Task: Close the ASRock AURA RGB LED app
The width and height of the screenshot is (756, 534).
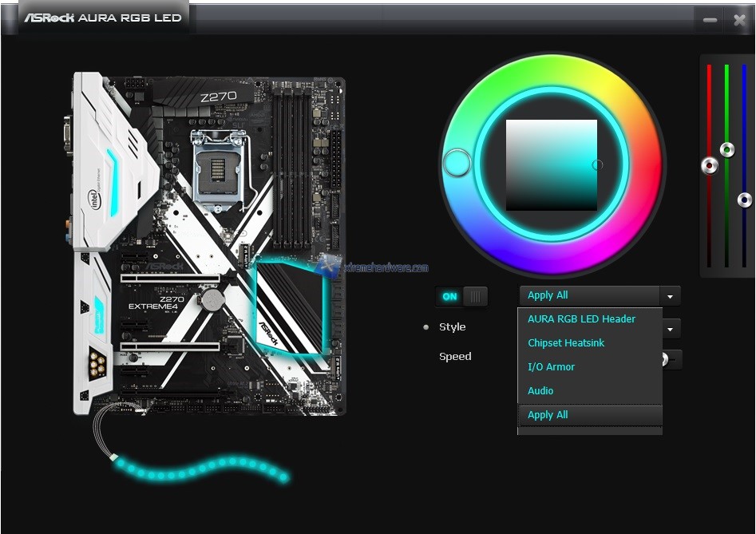Action: click(740, 20)
